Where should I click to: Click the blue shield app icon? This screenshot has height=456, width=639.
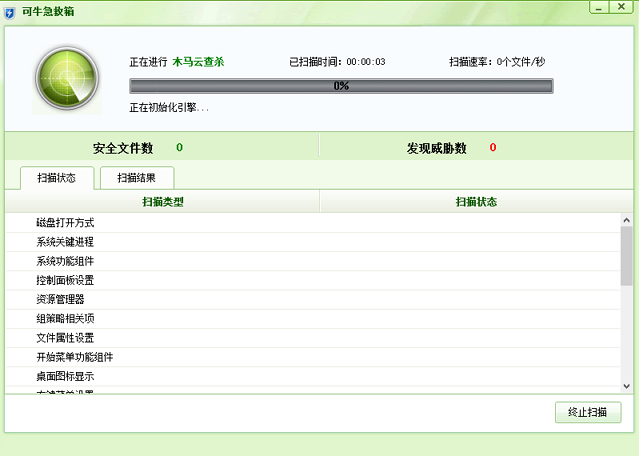(x=9, y=13)
